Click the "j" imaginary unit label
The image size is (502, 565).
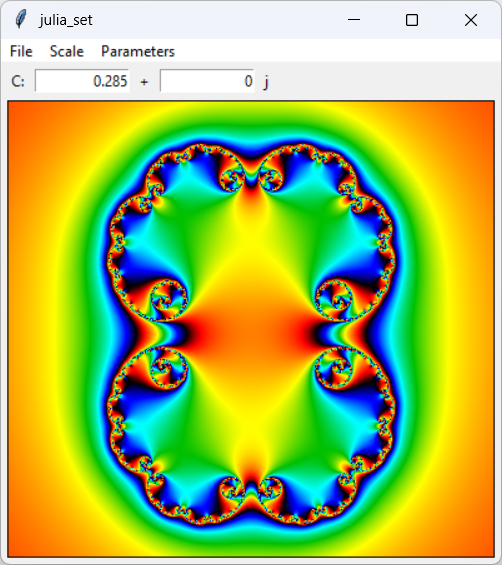coord(266,82)
